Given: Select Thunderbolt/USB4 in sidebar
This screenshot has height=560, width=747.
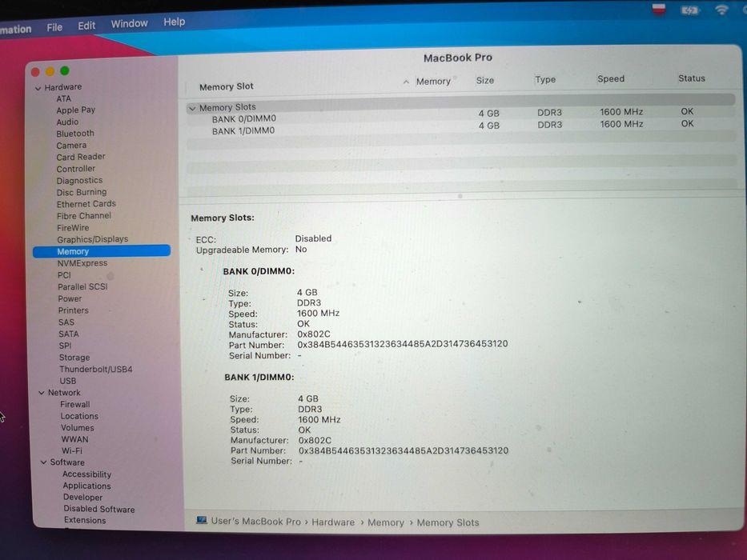Looking at the screenshot, I should point(96,369).
